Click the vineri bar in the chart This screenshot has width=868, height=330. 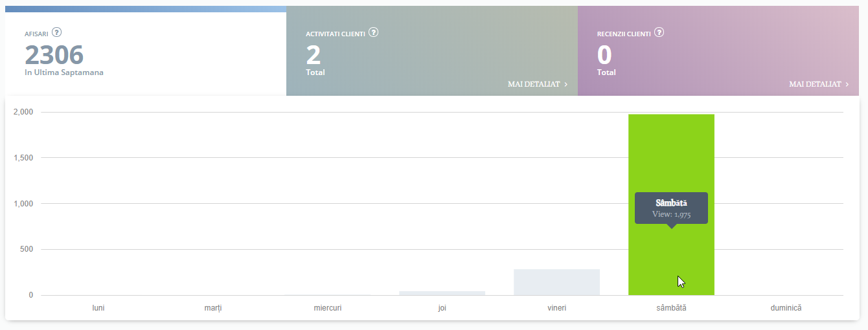point(556,282)
